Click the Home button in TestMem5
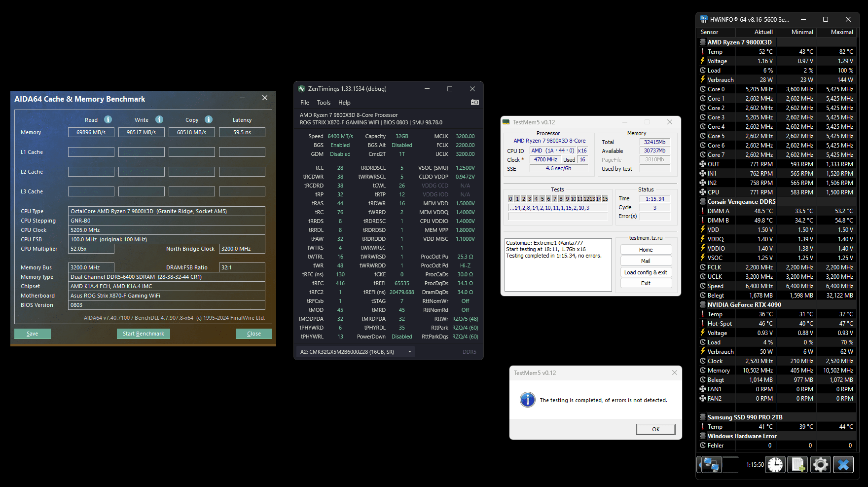Screen dimensions: 868x487 646,250
